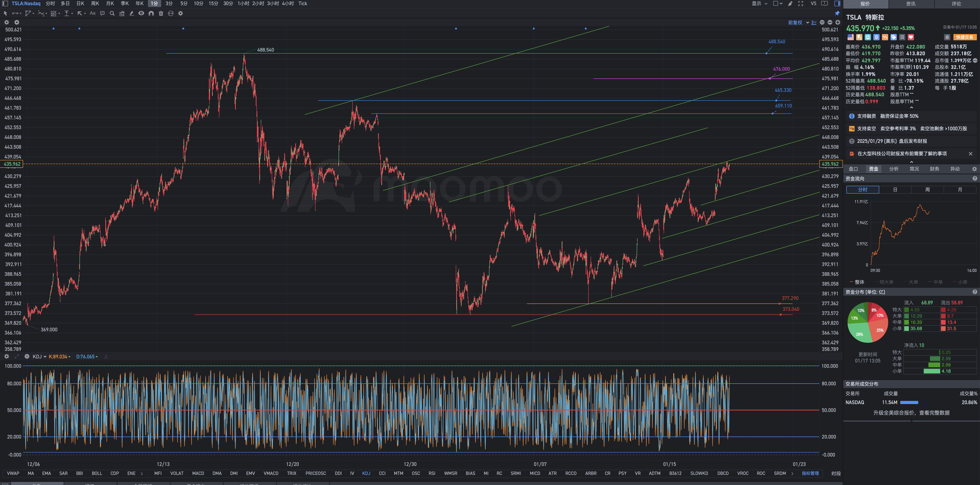Click the 快捷交易 quick trade button
This screenshot has height=485, width=980.
point(965,37)
